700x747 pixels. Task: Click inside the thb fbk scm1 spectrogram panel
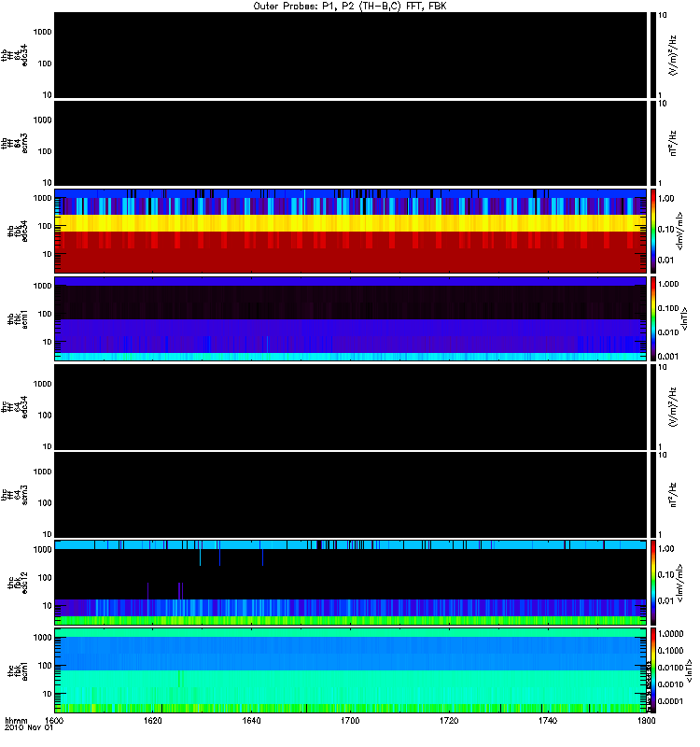tap(350, 318)
